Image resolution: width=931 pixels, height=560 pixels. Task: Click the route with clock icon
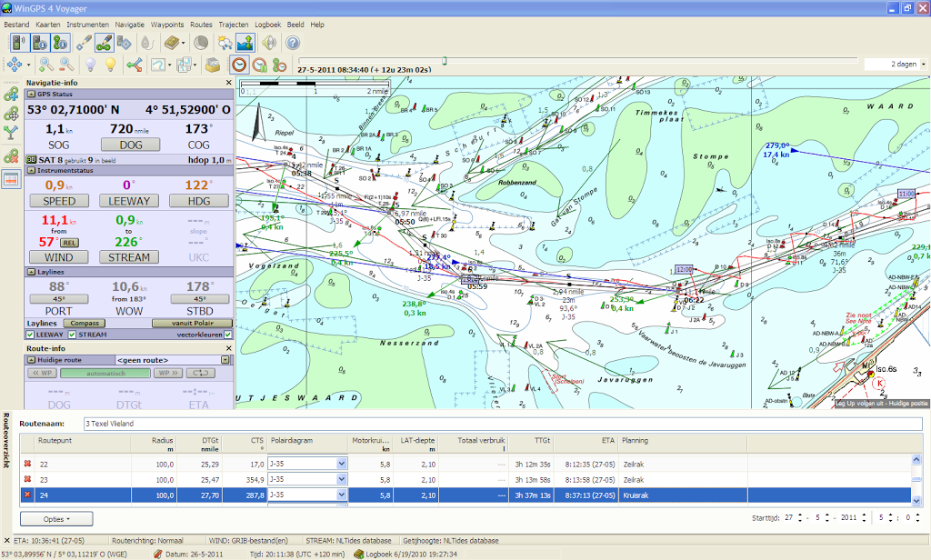coord(280,65)
